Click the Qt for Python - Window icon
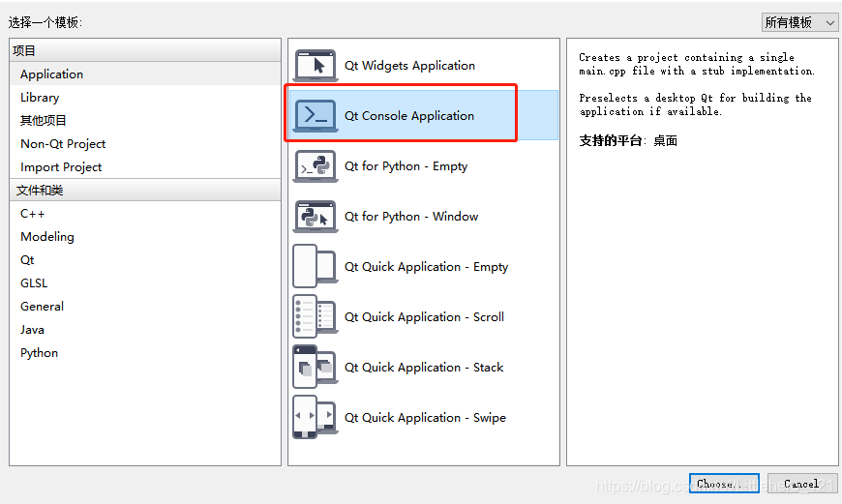842x504 pixels. pos(316,217)
